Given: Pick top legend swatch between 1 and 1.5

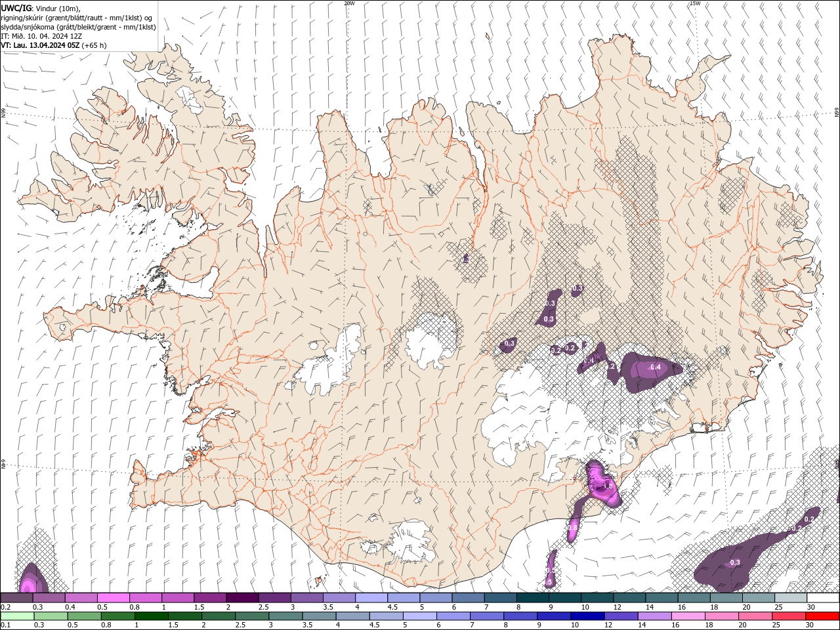Looking at the screenshot, I should (x=178, y=597).
